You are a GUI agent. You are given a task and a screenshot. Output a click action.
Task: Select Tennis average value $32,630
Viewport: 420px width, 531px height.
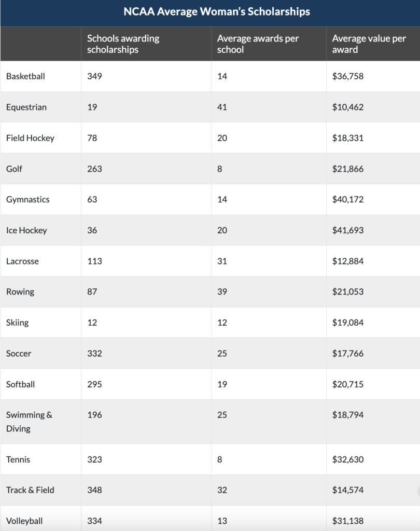[348, 459]
